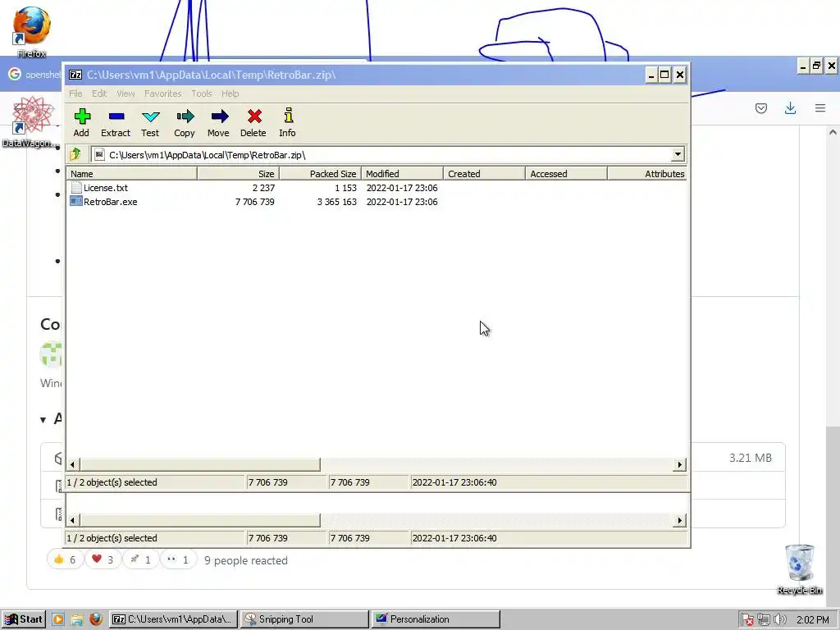Click the Firefox downloads arrow icon
Viewport: 840px width, 630px height.
pos(790,108)
